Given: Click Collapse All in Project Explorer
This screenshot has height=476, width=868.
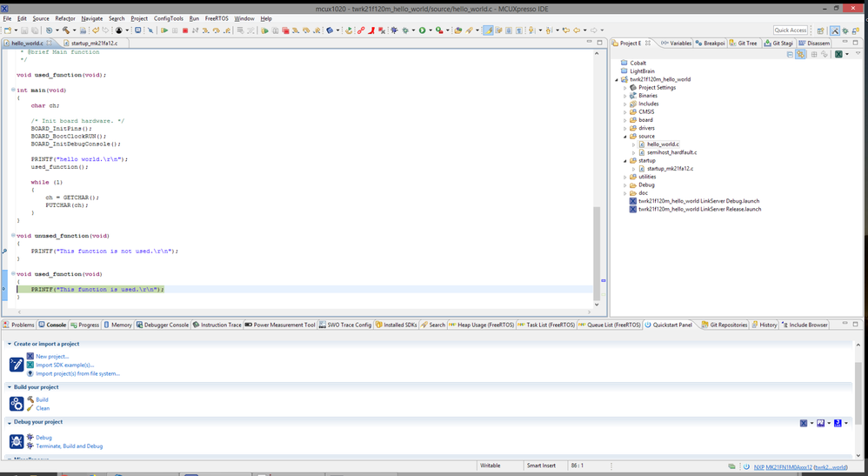Looking at the screenshot, I should [790, 54].
